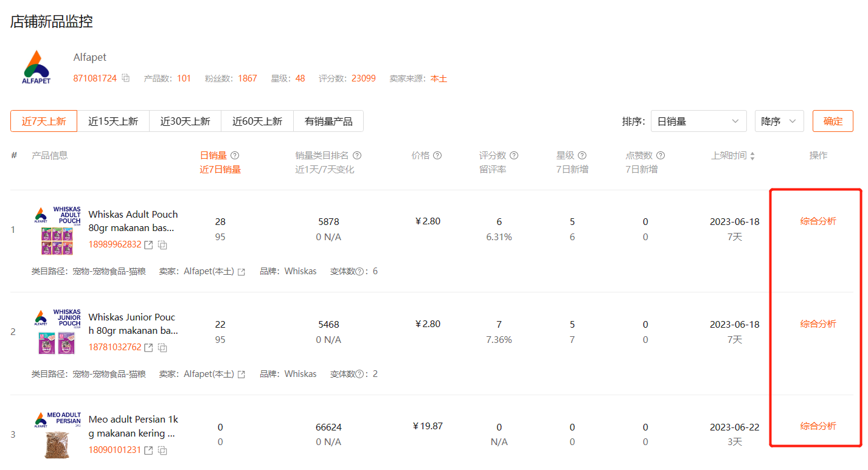Click the category rank 5878

(x=328, y=222)
